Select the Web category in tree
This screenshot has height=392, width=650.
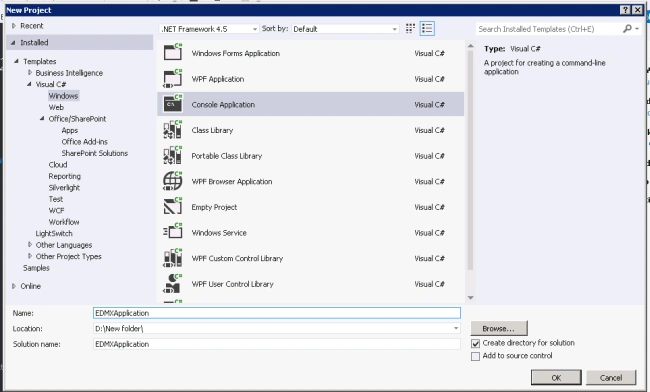click(56, 107)
